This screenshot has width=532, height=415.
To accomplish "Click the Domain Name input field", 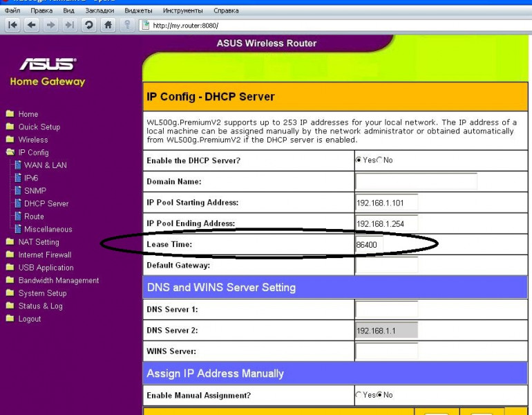I will tap(416, 181).
